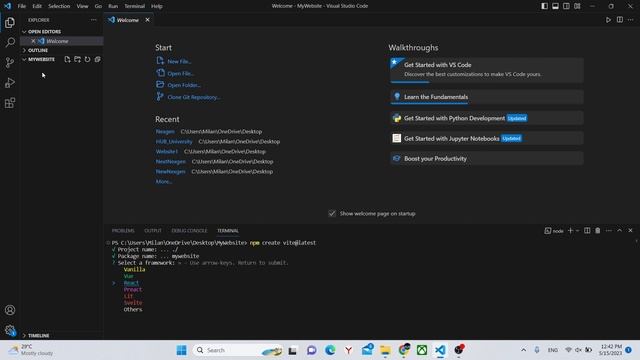
Task: Open the Run menu
Action: [x=113, y=6]
